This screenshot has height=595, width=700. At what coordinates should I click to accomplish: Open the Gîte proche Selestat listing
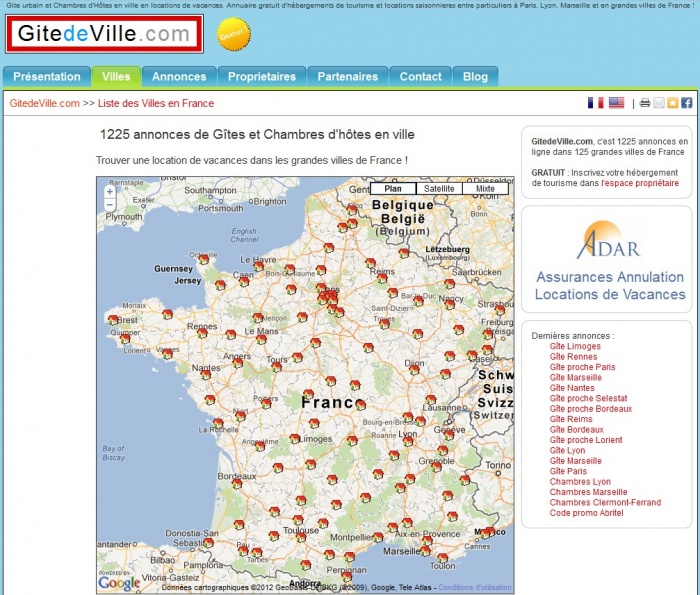click(x=588, y=398)
